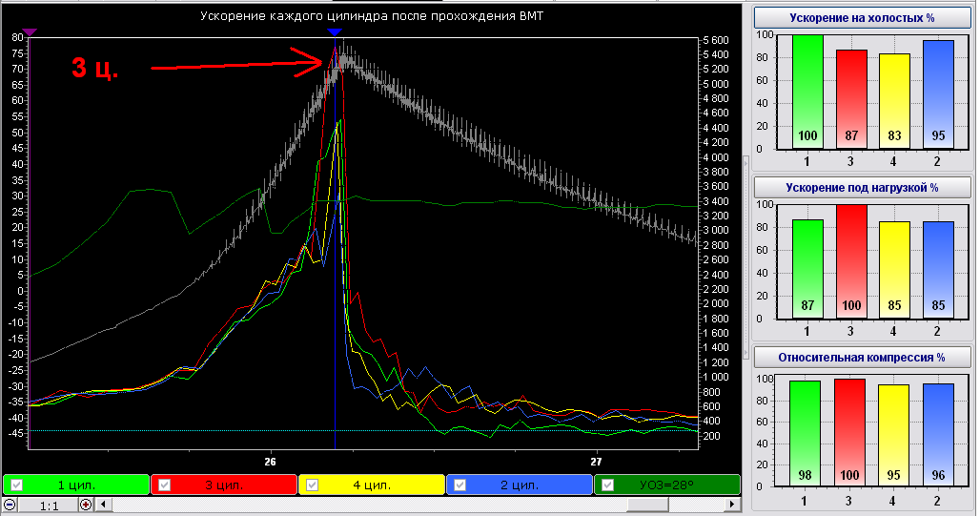Click yellow bar 95 in Относительная компрессия
Screen dimensions: 980x516
click(894, 435)
